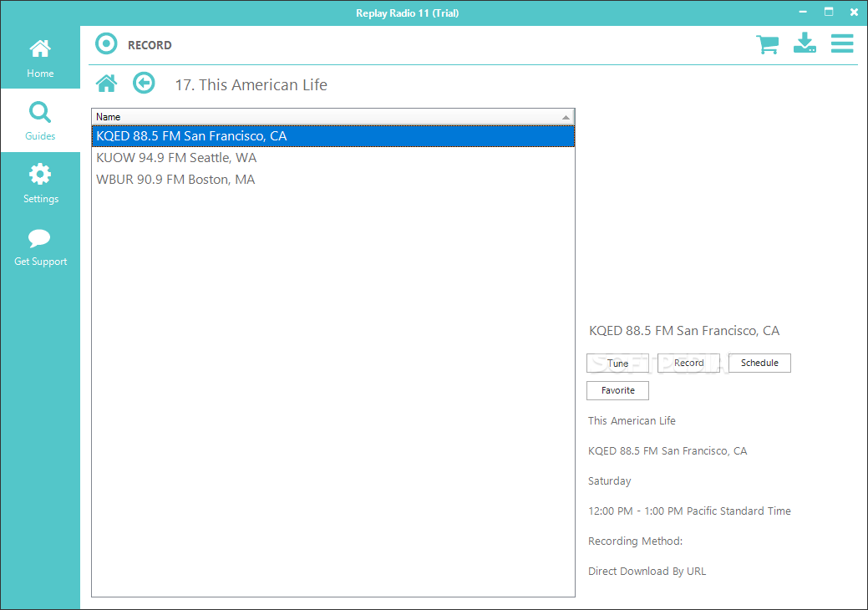Click the RECORD circle icon
Image resolution: width=868 pixels, height=610 pixels.
pyautogui.click(x=106, y=43)
